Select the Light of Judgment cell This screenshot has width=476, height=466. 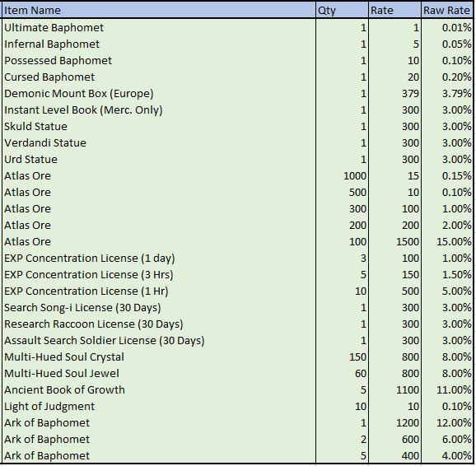coord(159,406)
